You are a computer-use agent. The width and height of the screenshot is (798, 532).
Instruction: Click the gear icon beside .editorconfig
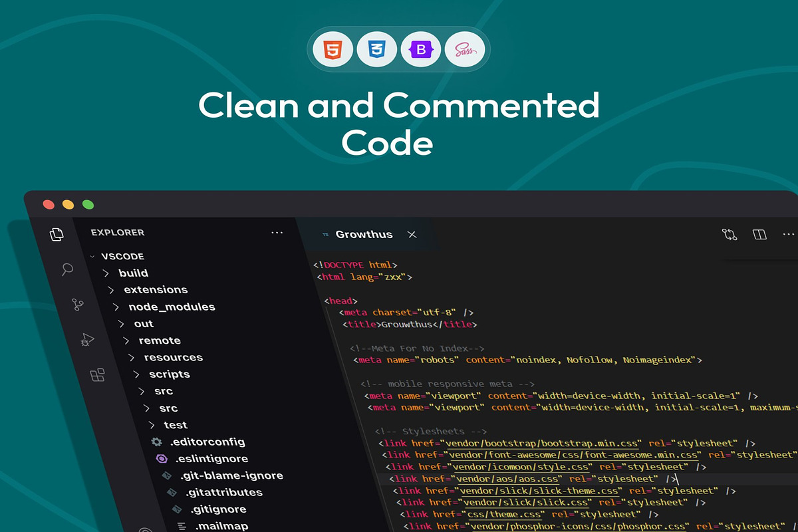(x=156, y=442)
